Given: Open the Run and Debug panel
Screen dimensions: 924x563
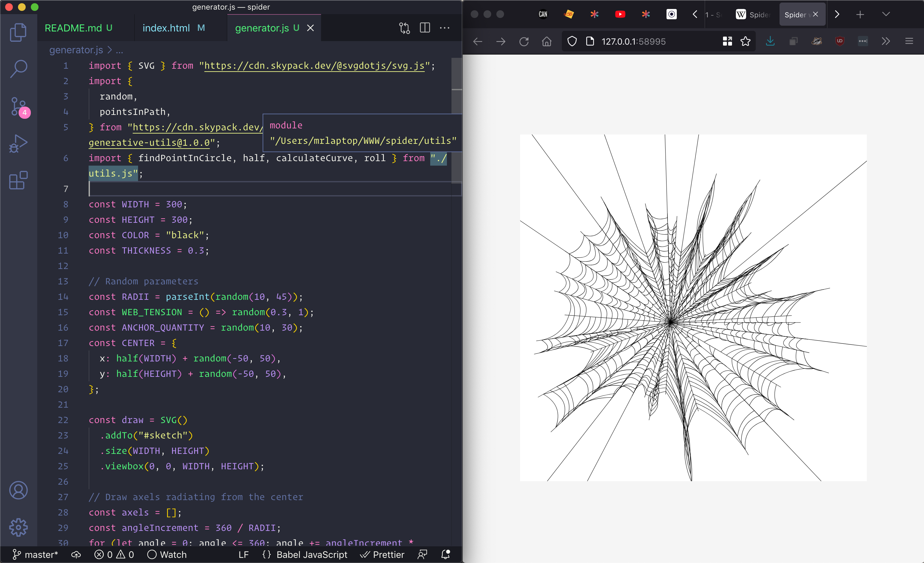Looking at the screenshot, I should tap(18, 143).
